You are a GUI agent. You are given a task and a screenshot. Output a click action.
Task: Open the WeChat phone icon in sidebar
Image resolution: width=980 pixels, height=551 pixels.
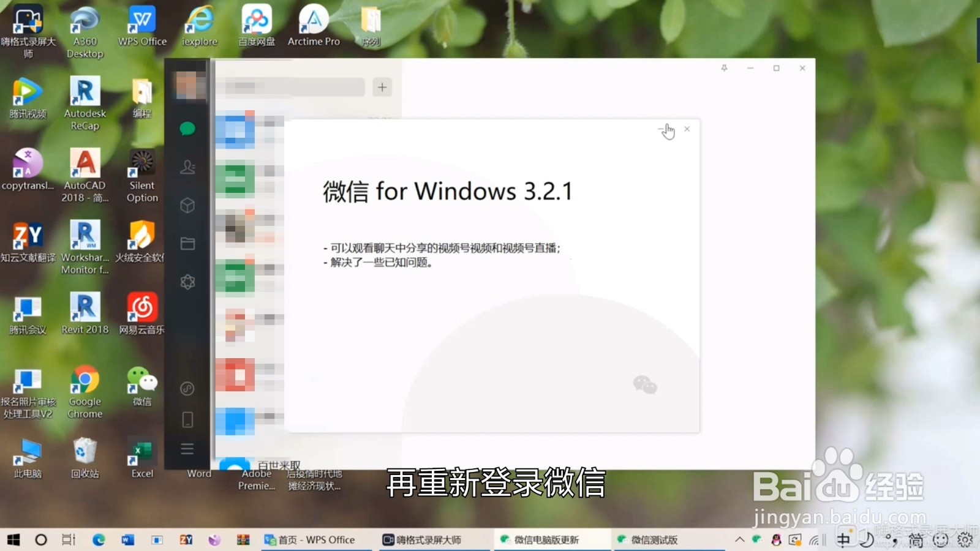pyautogui.click(x=187, y=419)
